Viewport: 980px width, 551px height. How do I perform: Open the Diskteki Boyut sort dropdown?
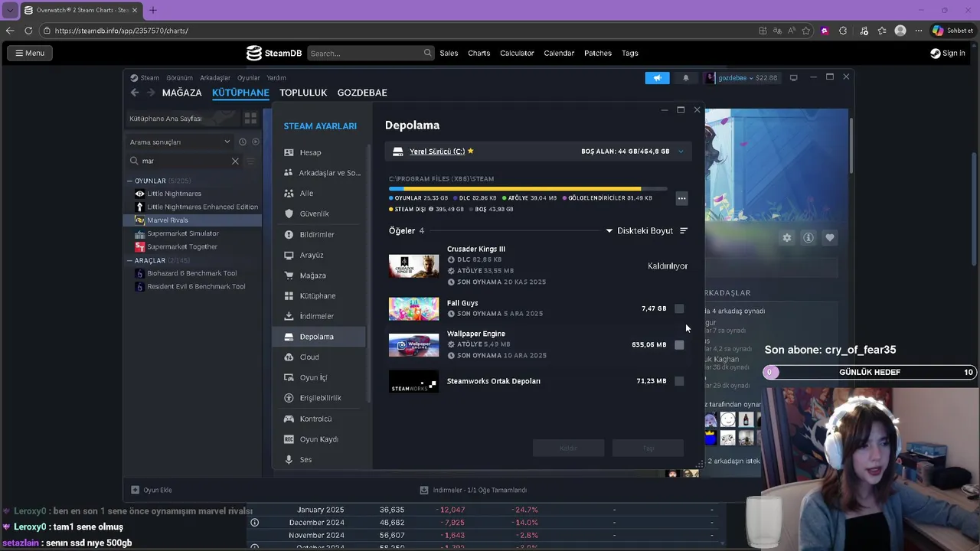pos(640,230)
